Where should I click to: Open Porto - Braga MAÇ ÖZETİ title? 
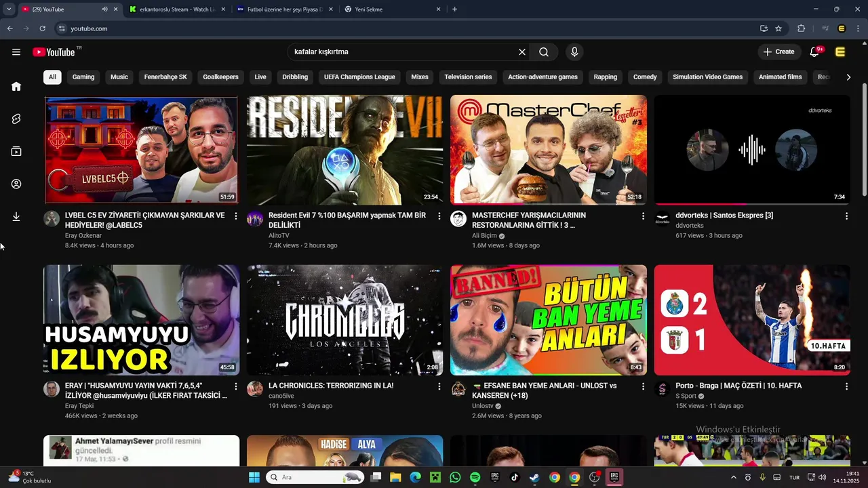[738, 386]
